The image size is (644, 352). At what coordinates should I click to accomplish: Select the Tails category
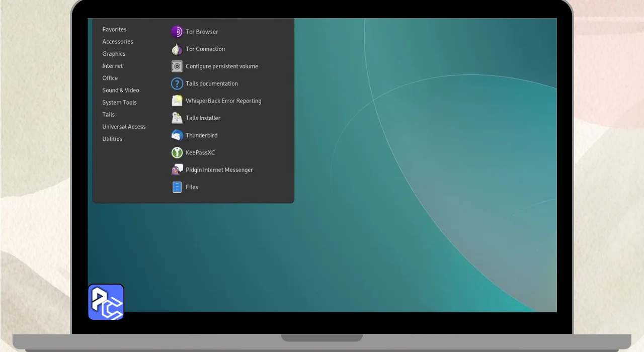pos(109,115)
